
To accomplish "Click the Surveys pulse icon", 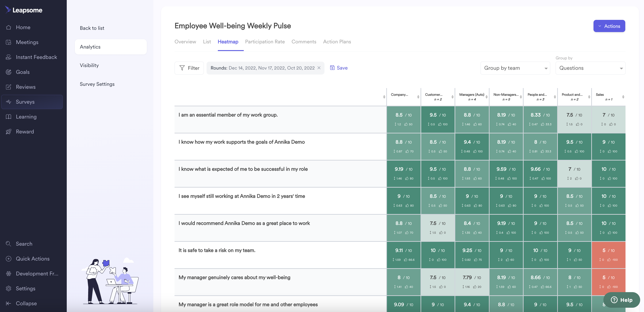I will [9, 102].
